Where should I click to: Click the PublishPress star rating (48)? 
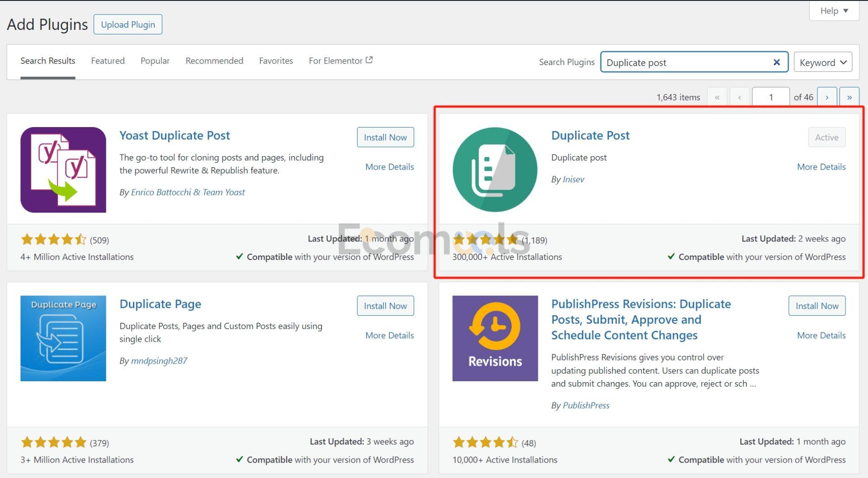485,442
